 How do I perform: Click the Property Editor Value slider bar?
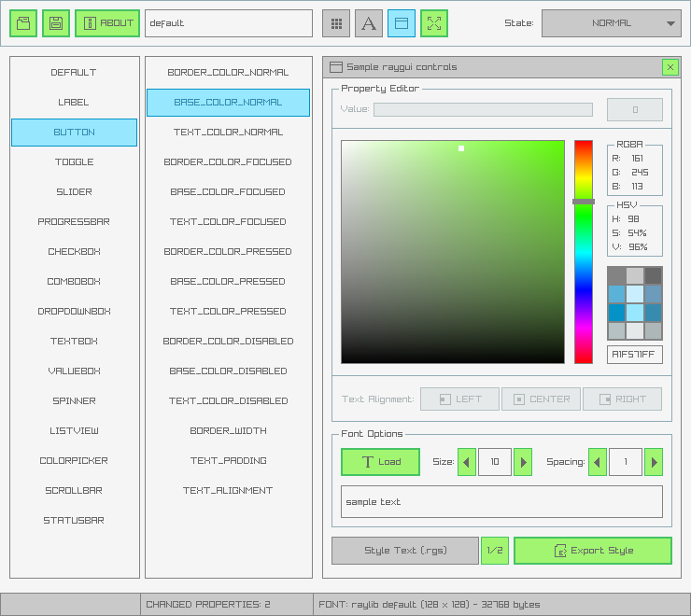pos(483,110)
